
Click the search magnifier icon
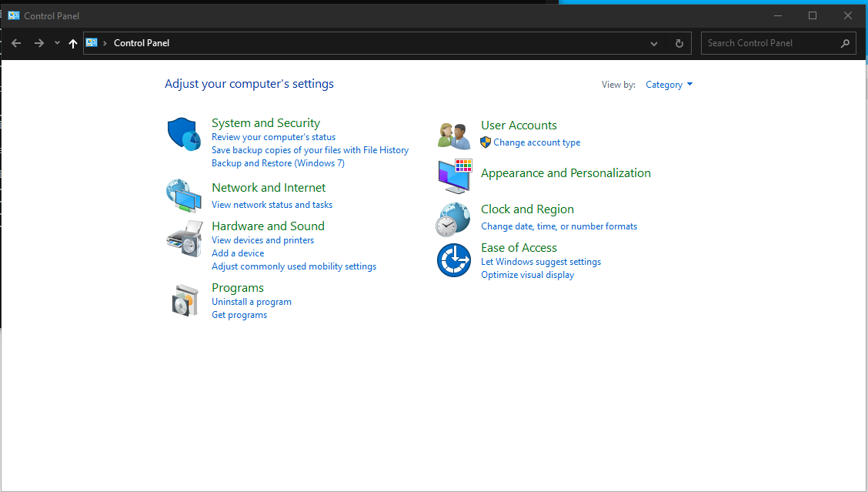click(x=845, y=43)
